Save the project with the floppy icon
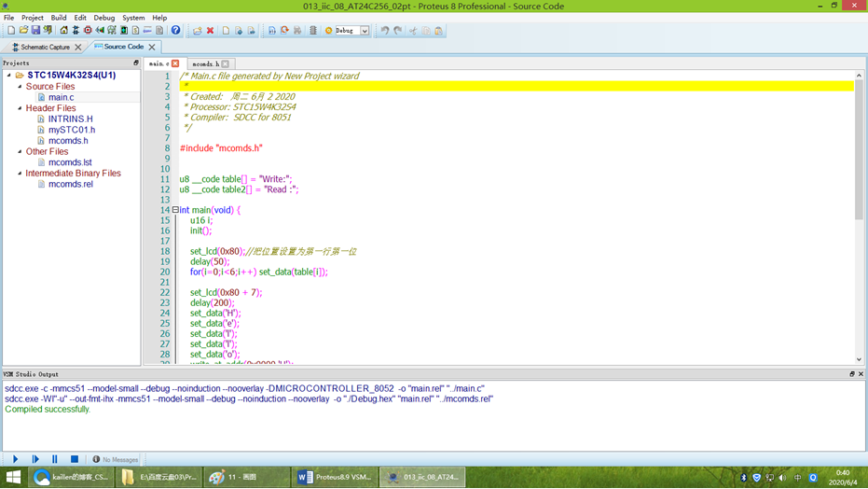This screenshot has height=489, width=868. (35, 31)
